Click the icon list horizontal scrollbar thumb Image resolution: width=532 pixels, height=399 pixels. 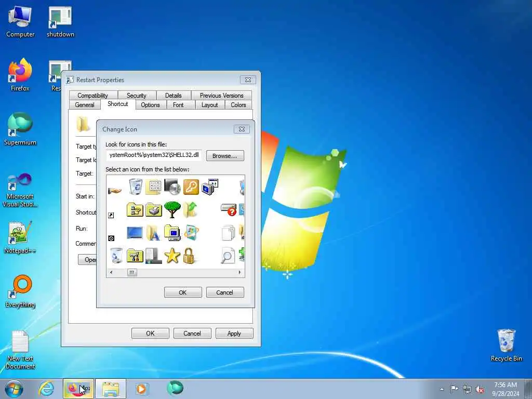132,272
